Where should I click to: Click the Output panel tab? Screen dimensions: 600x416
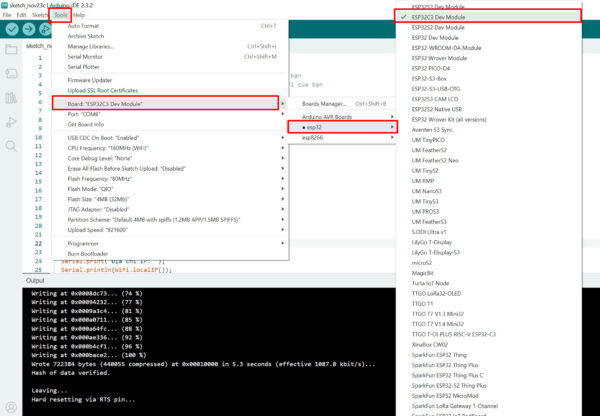pyautogui.click(x=35, y=280)
